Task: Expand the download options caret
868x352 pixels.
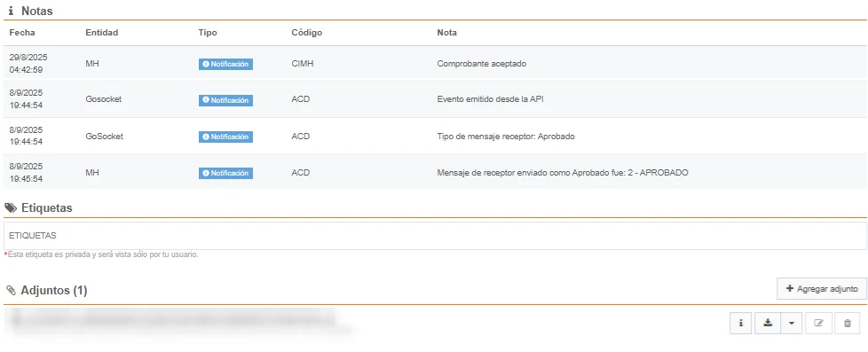Action: [792, 324]
